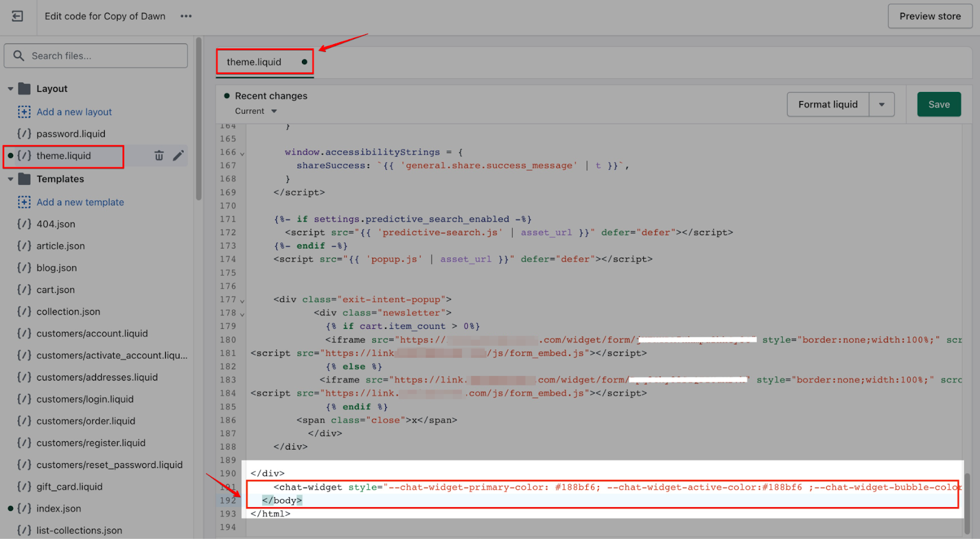The image size is (980, 539).
Task: Expand the Current version dropdown
Action: tap(274, 111)
